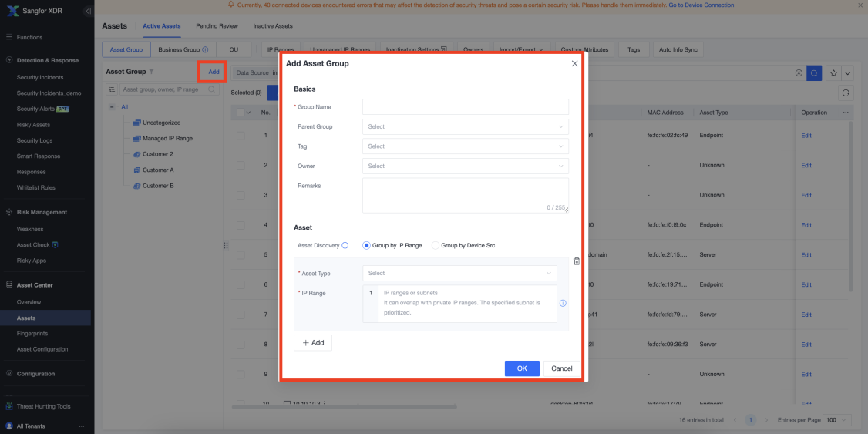Tick the checkbox for row 9
868x434 pixels.
(241, 375)
